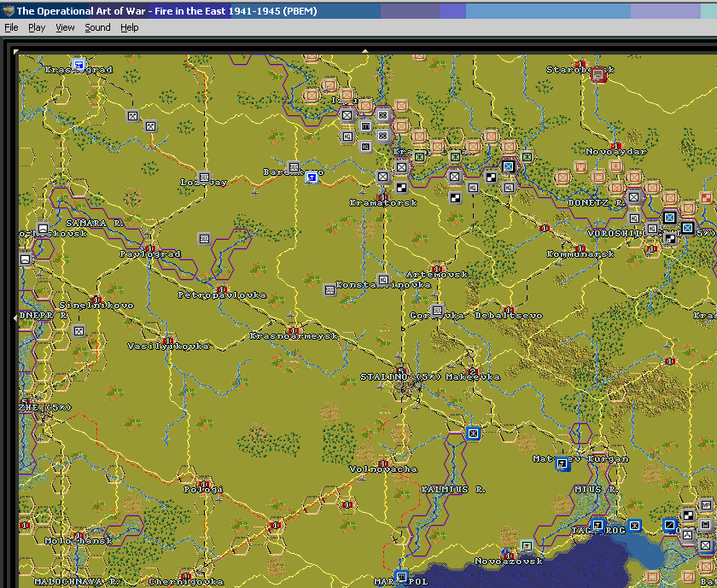717x588 pixels.
Task: Select the gray unit on Lozovaya
Action: coord(204,178)
